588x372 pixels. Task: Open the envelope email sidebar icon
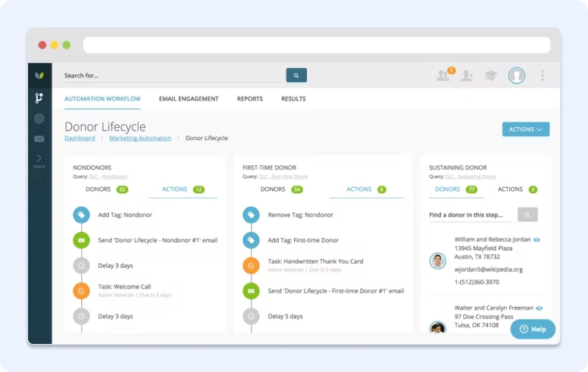(x=39, y=139)
